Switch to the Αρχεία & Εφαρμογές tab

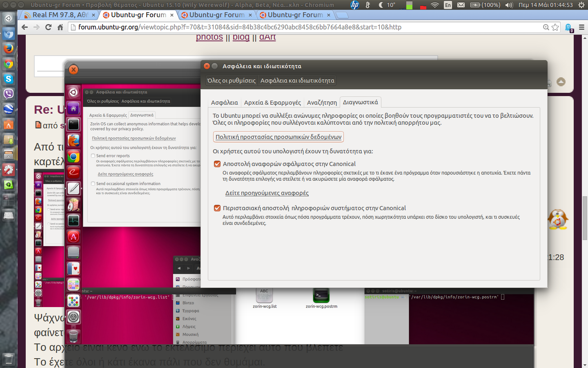click(x=272, y=103)
